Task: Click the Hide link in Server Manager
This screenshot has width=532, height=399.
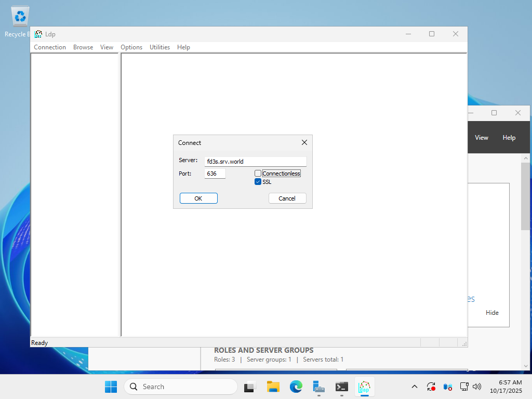Action: (x=492, y=313)
